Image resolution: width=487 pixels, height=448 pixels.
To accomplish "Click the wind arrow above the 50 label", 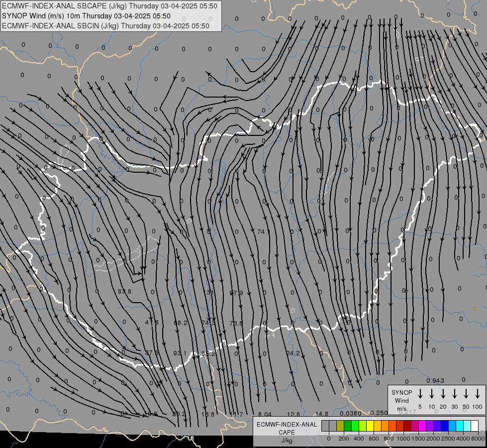I will tap(466, 394).
